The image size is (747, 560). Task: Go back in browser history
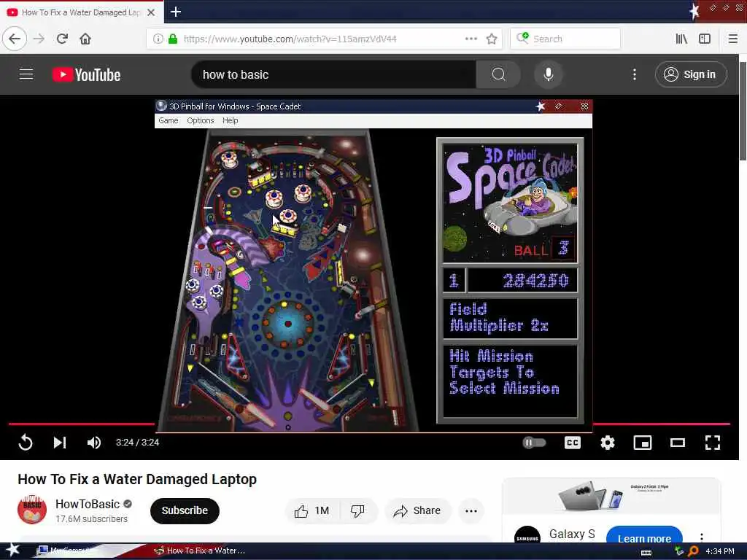15,39
